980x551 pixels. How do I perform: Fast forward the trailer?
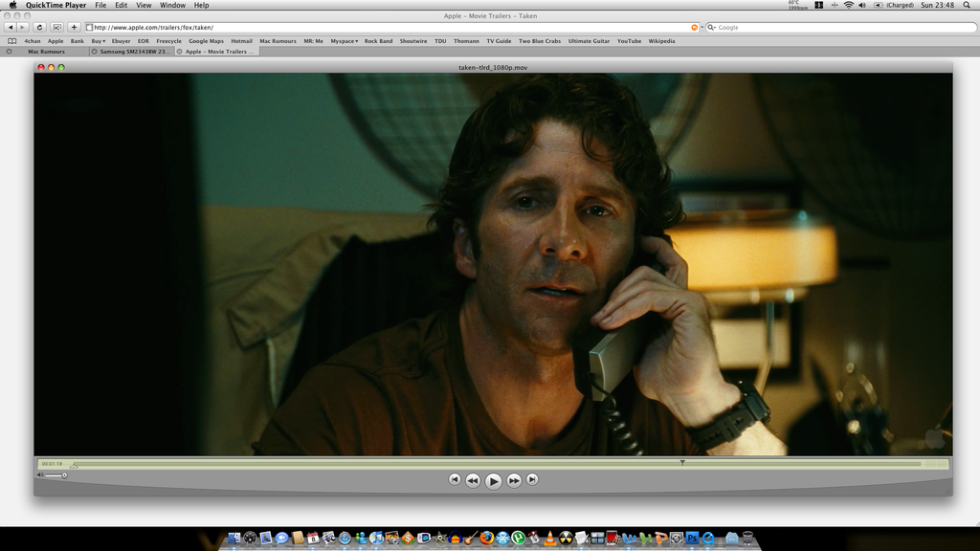click(514, 480)
